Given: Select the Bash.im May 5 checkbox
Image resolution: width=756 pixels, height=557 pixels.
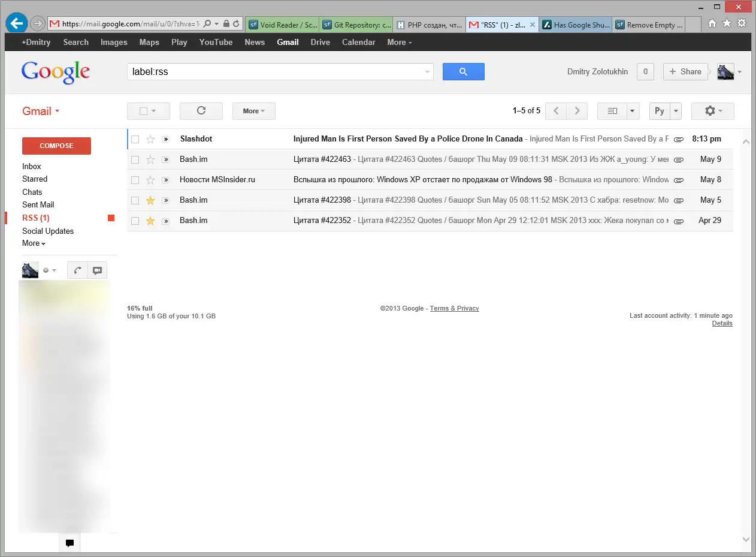Looking at the screenshot, I should tap(135, 200).
